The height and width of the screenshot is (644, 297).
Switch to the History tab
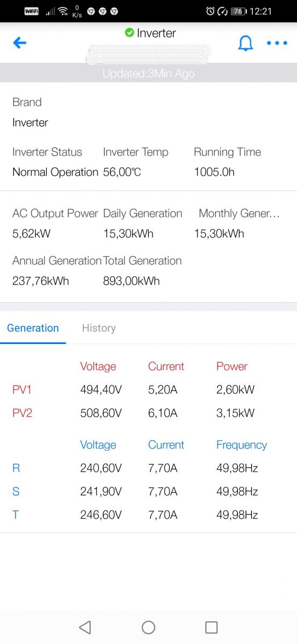[99, 328]
